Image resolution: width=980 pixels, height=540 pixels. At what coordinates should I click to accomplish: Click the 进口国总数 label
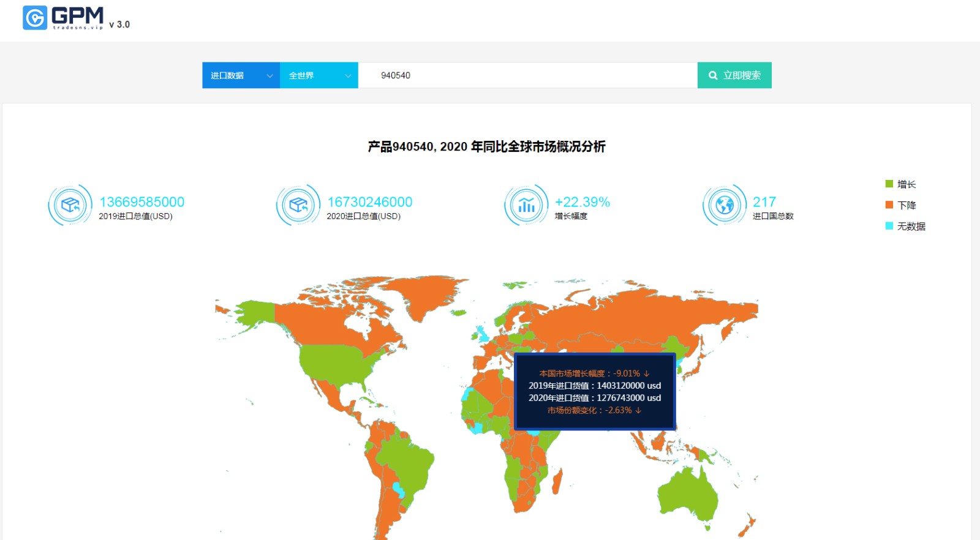(773, 216)
